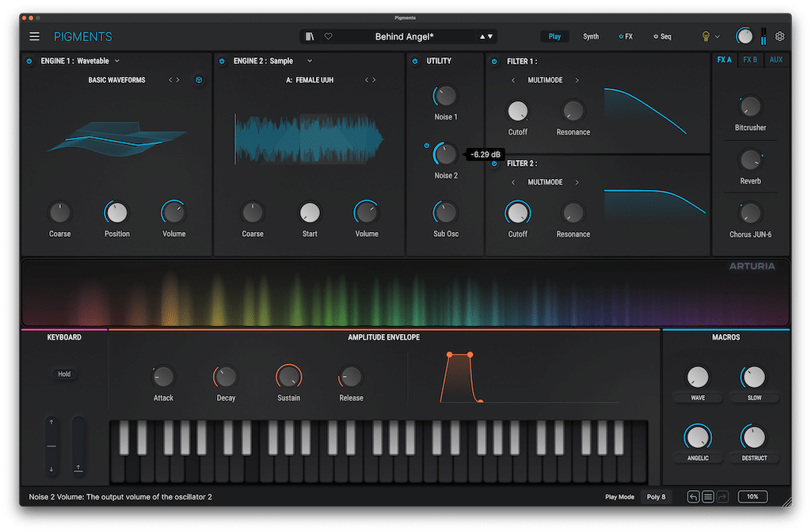This screenshot has height=532, width=811.
Task: Click the pitch bend wheel strip
Action: (x=51, y=446)
